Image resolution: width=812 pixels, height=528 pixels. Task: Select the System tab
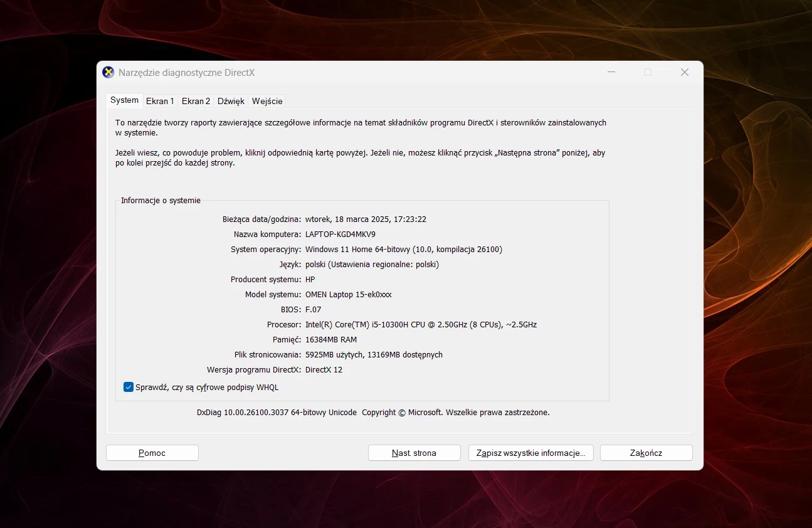pos(124,100)
